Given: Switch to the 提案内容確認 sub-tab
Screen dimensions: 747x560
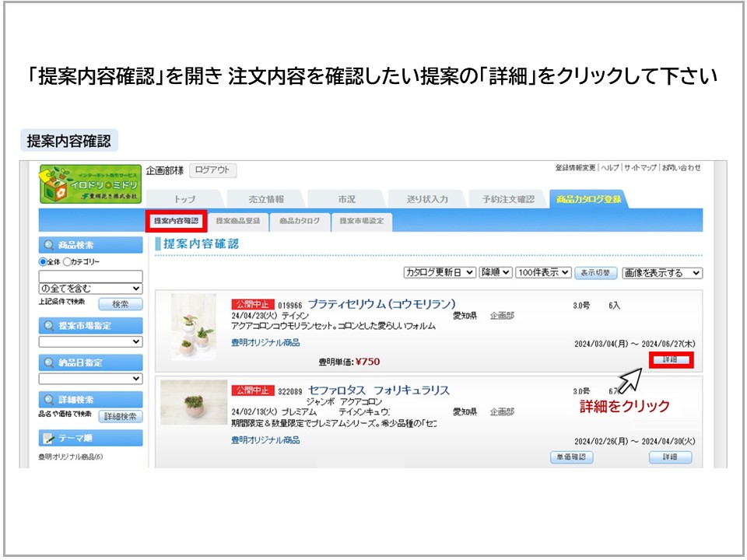Looking at the screenshot, I should [x=176, y=221].
